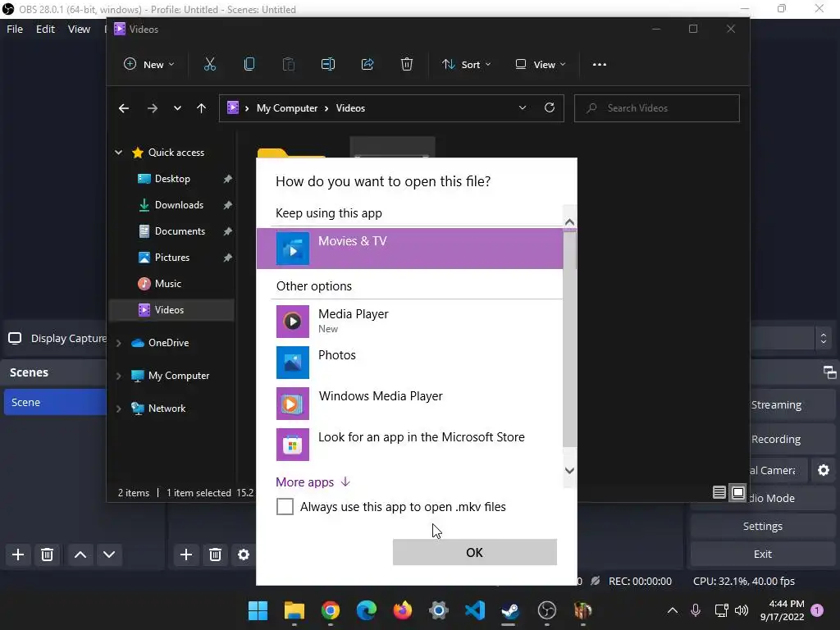The width and height of the screenshot is (840, 630).
Task: Collapse Quick access tree node
Action: point(118,153)
